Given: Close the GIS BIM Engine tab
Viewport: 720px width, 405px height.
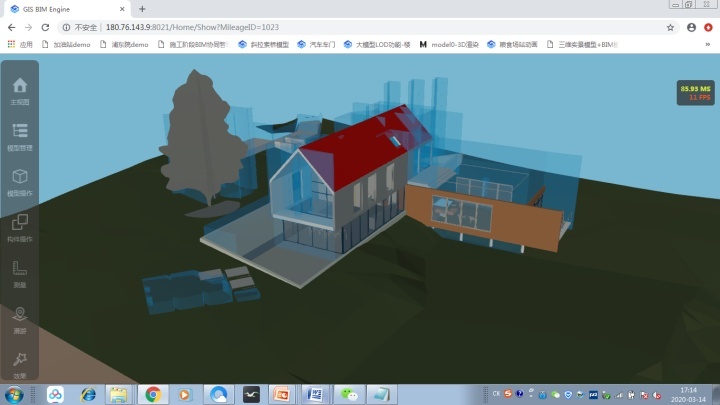Looking at the screenshot, I should tap(122, 9).
